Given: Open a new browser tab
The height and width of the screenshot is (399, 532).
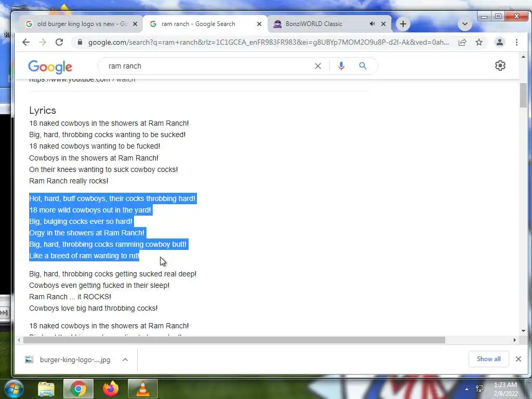Looking at the screenshot, I should coord(403,24).
